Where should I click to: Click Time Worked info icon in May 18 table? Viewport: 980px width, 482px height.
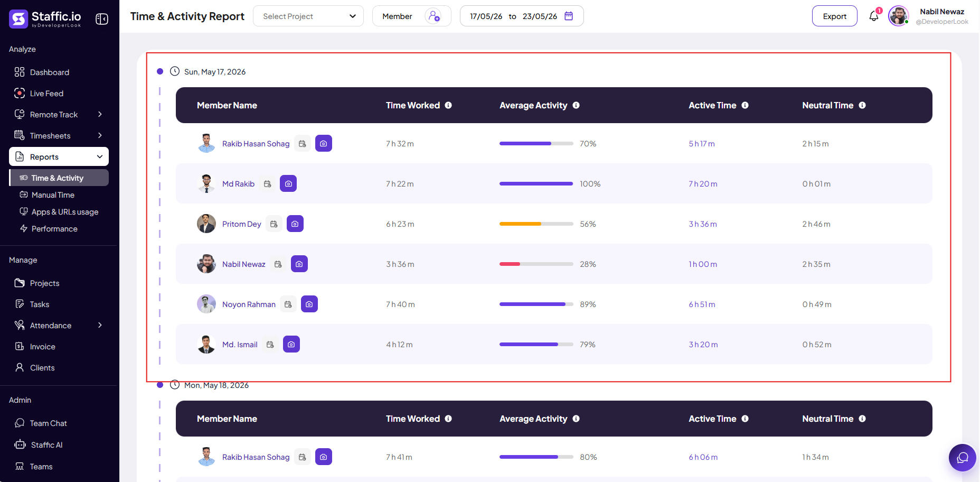[448, 419]
